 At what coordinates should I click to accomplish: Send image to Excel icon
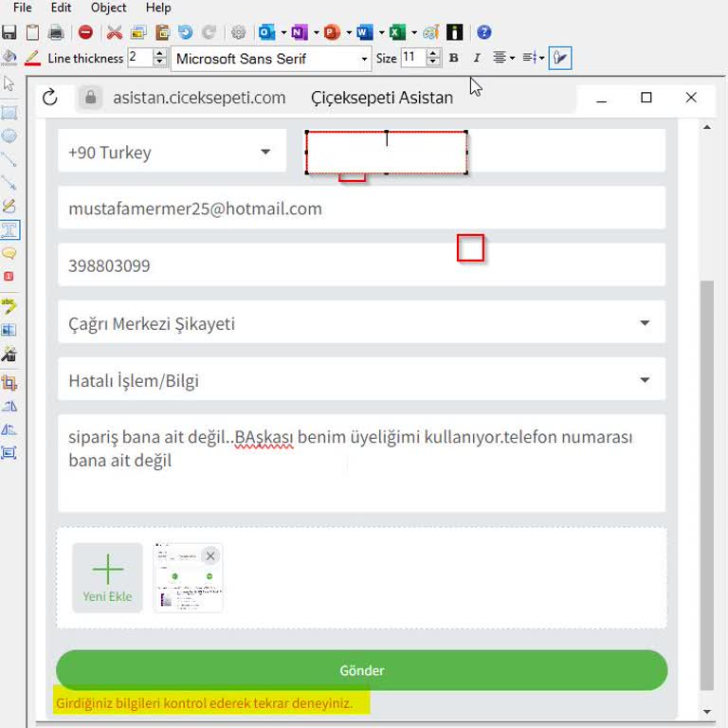click(x=397, y=32)
